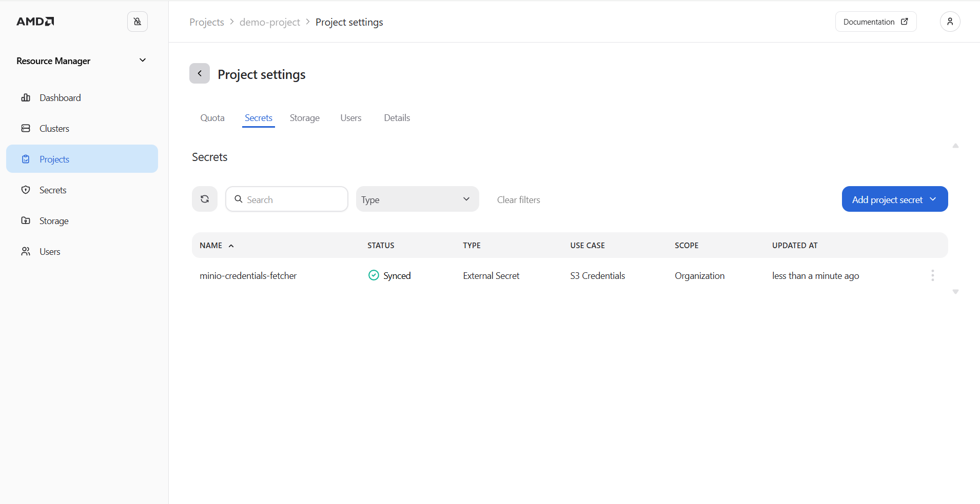The height and width of the screenshot is (504, 980).
Task: Sort by the NAME column header
Action: point(211,246)
